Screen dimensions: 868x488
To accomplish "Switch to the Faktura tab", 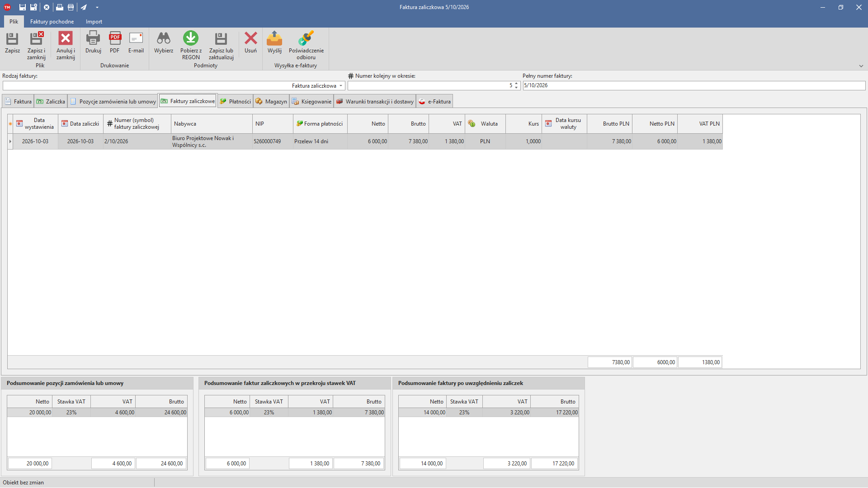I will [x=18, y=101].
